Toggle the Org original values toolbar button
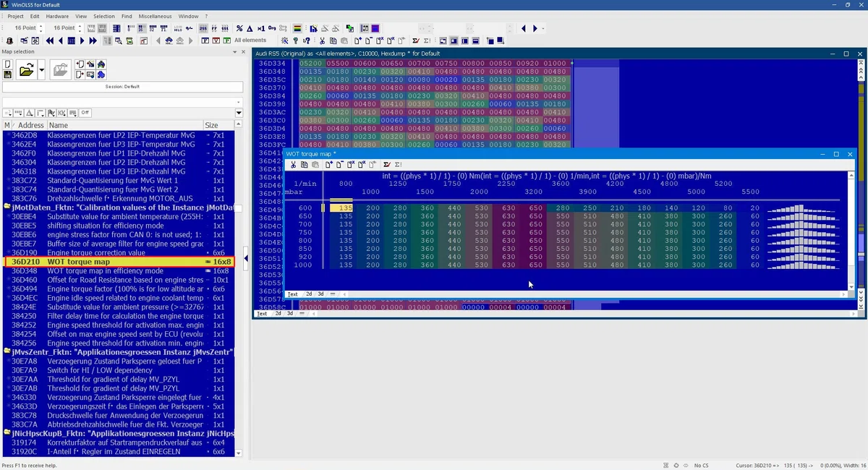 pos(271,28)
